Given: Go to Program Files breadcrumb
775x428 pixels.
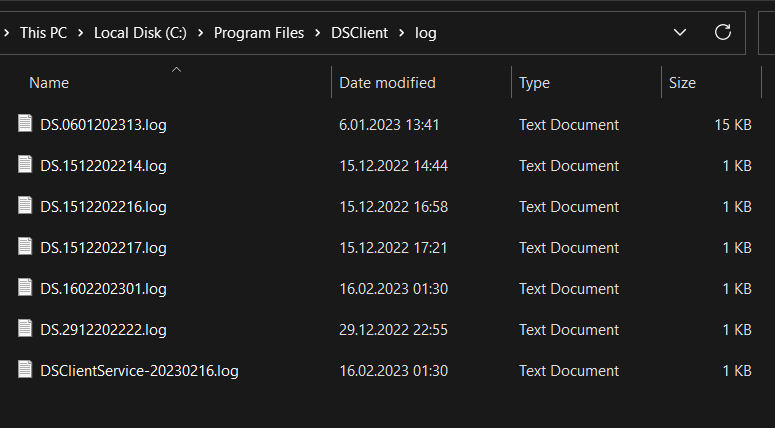Looking at the screenshot, I should tap(258, 33).
